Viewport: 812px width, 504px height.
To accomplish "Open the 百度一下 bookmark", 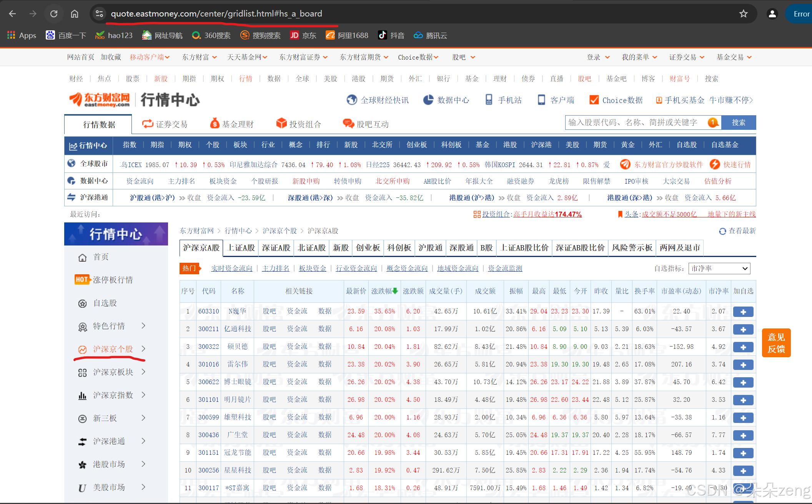I will pyautogui.click(x=66, y=35).
